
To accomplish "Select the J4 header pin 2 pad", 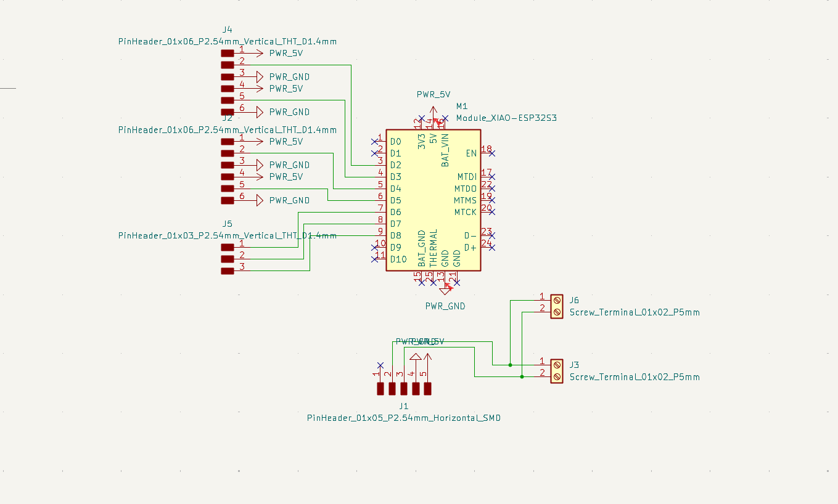I will point(228,65).
